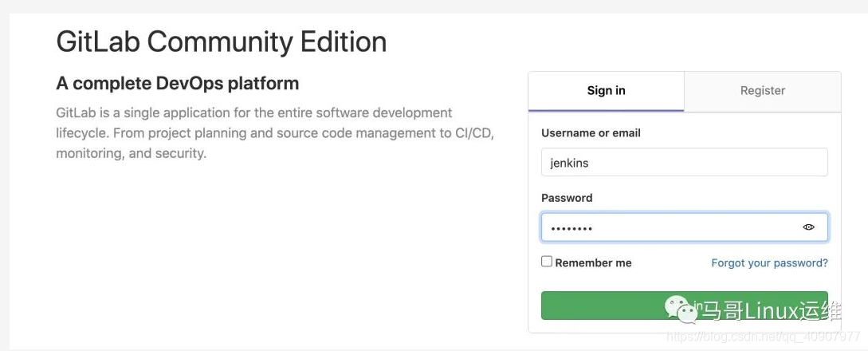Click the WeChat logo in the watermark
This screenshot has width=868, height=351.
click(x=678, y=307)
